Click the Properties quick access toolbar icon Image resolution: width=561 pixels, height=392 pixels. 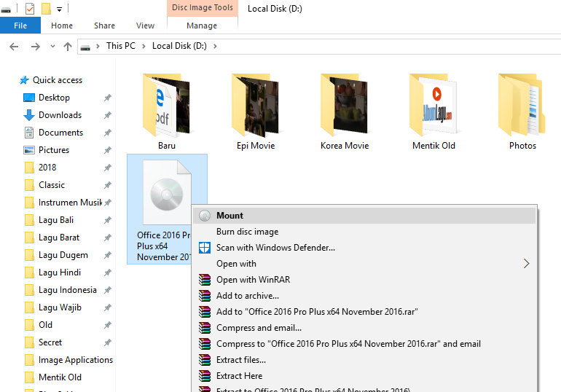point(30,9)
